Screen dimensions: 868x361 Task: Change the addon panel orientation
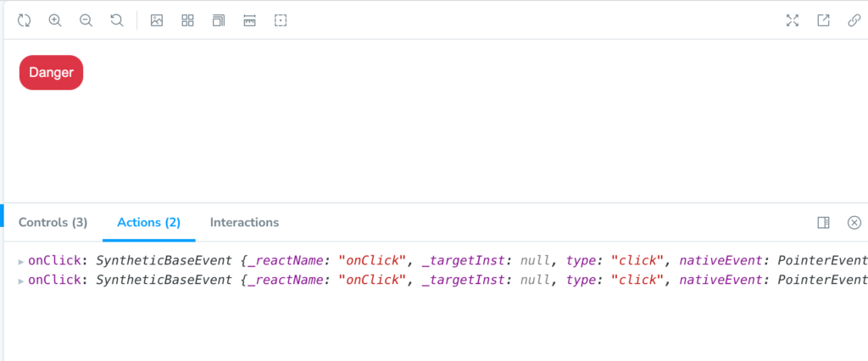824,223
